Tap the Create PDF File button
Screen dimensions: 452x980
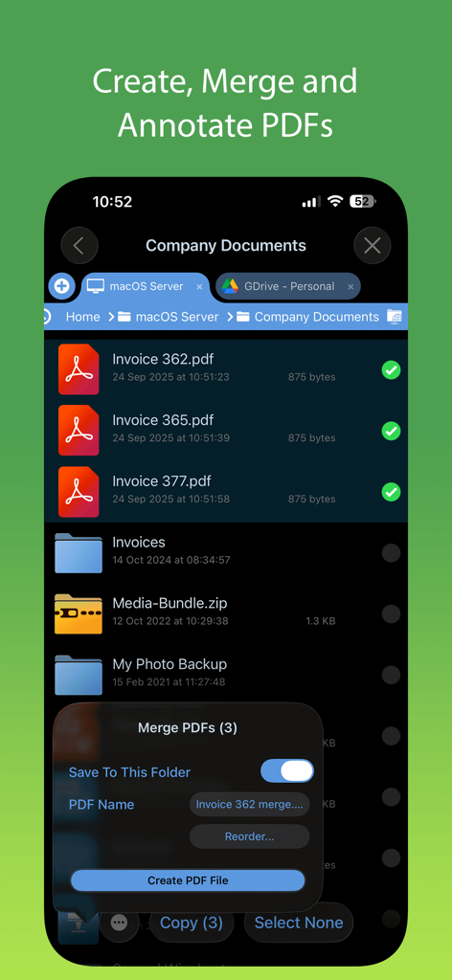(188, 880)
